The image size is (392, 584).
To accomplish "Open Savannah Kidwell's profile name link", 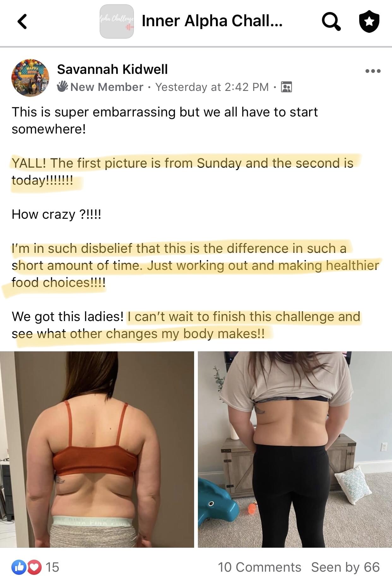I will [112, 69].
